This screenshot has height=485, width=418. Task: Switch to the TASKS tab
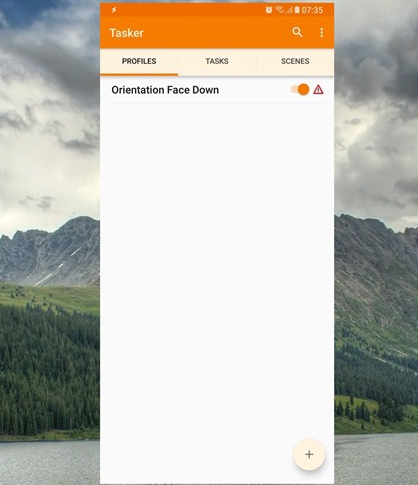217,61
